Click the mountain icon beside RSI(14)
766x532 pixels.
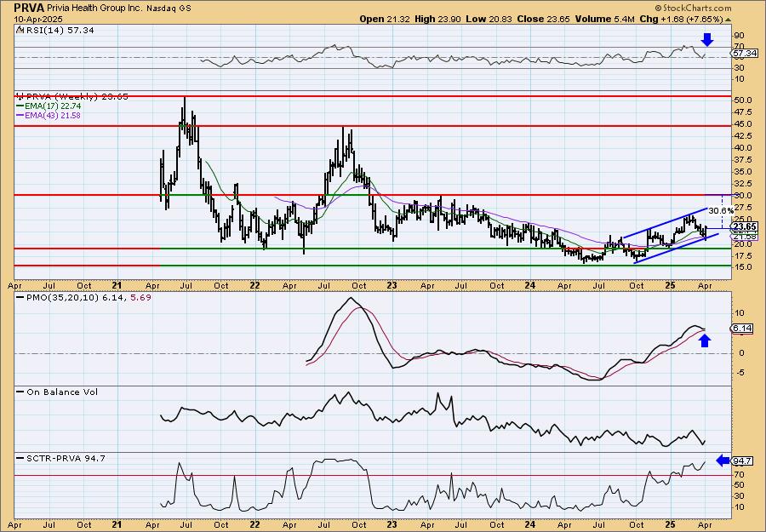pos(20,30)
